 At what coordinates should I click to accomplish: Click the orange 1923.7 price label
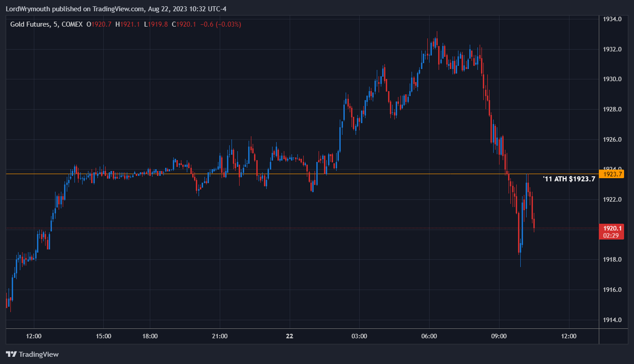coord(613,174)
